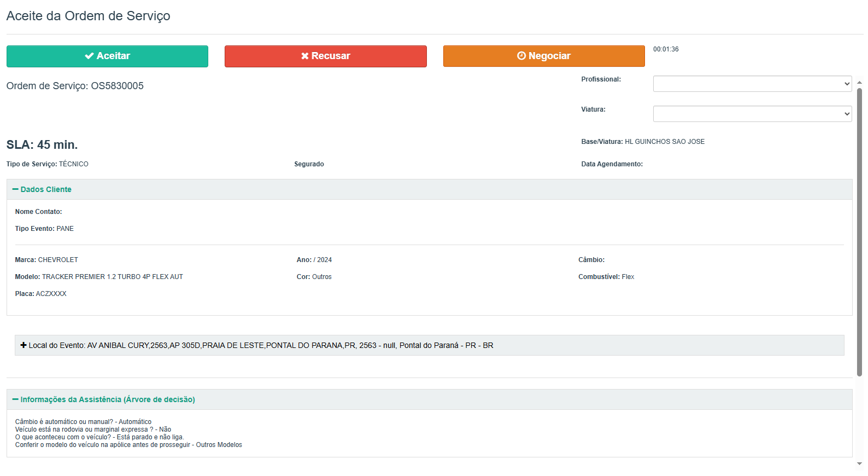Open the Viatura dropdown
This screenshot has height=476, width=868.
(752, 114)
